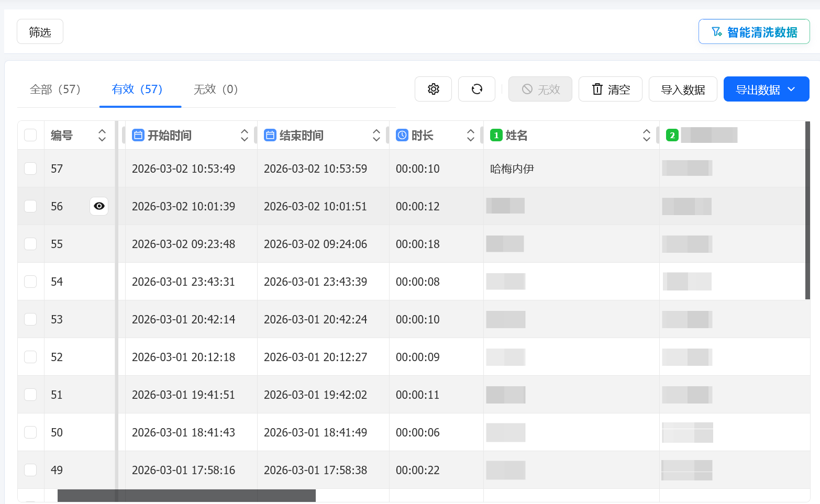Screen dimensions: 820x504
Task: Click start time 2026-03-01 19:41:51
Action: [x=183, y=395]
